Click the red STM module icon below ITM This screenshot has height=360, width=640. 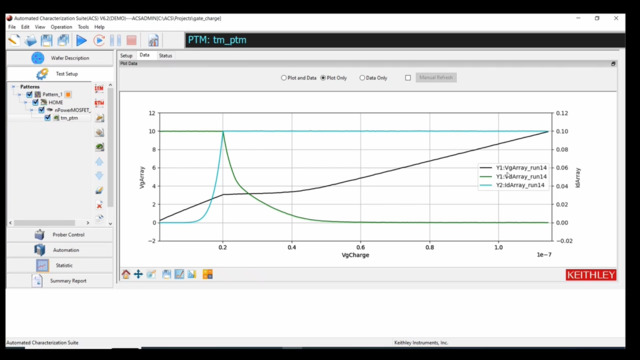[x=99, y=103]
